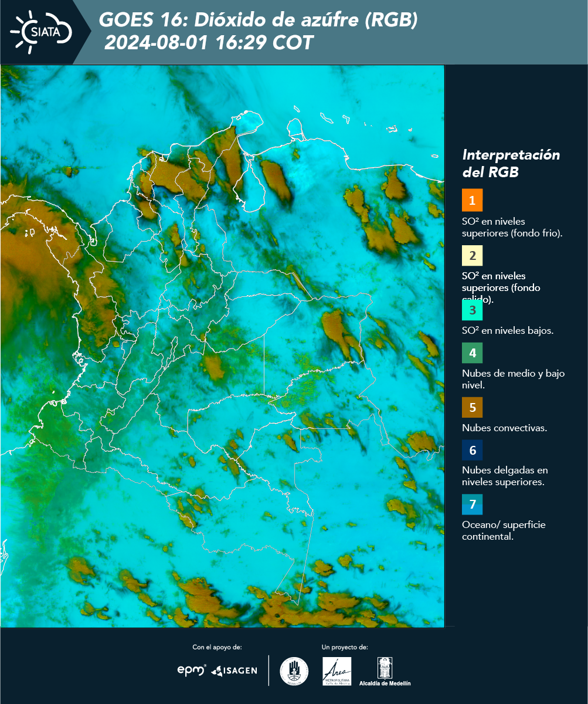Select the blue legend swatch numbered 7
The height and width of the screenshot is (704, 588).
[472, 505]
